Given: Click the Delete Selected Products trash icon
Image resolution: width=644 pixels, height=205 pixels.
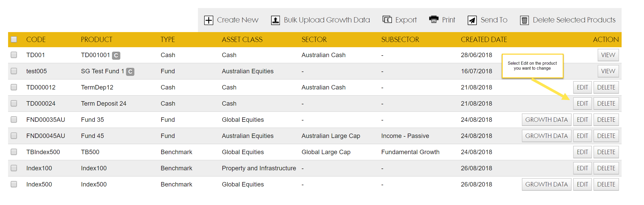Looking at the screenshot, I should pyautogui.click(x=524, y=20).
